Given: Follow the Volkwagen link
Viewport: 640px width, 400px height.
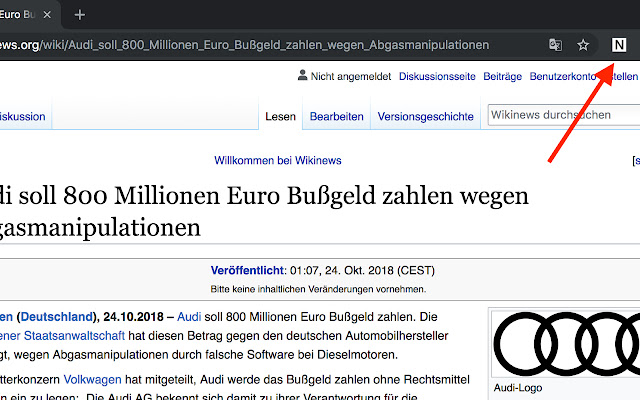Looking at the screenshot, I should click(x=92, y=380).
